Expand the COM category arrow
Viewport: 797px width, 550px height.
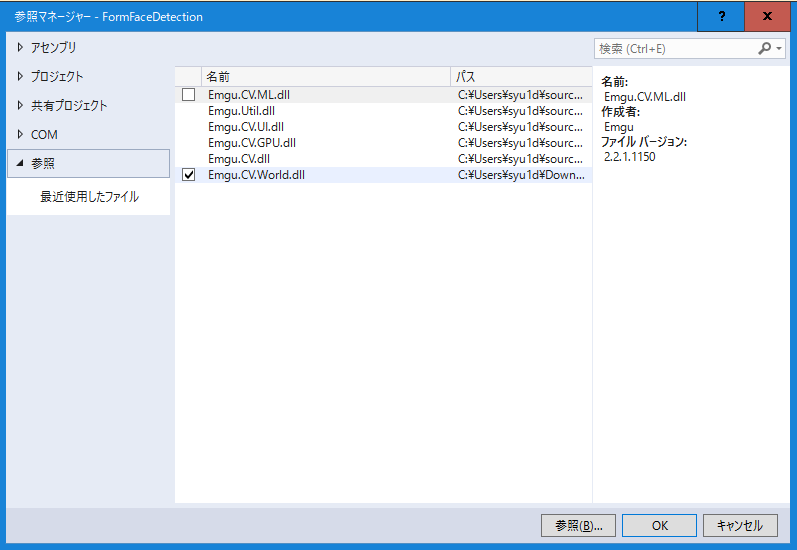coord(20,134)
